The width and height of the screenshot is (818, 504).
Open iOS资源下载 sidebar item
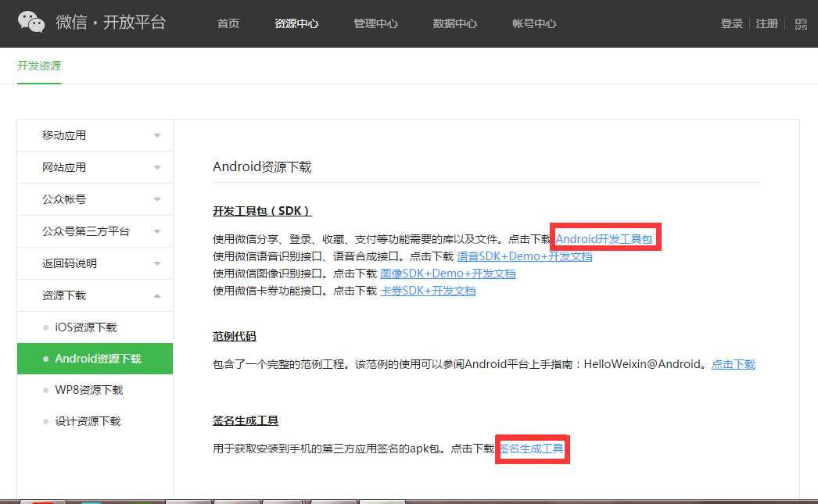[x=95, y=327]
